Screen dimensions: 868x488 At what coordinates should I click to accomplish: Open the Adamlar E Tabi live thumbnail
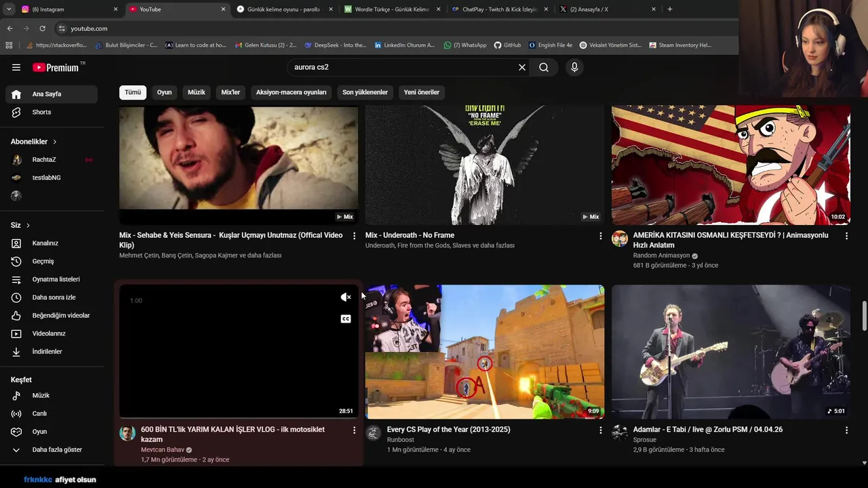pyautogui.click(x=730, y=351)
